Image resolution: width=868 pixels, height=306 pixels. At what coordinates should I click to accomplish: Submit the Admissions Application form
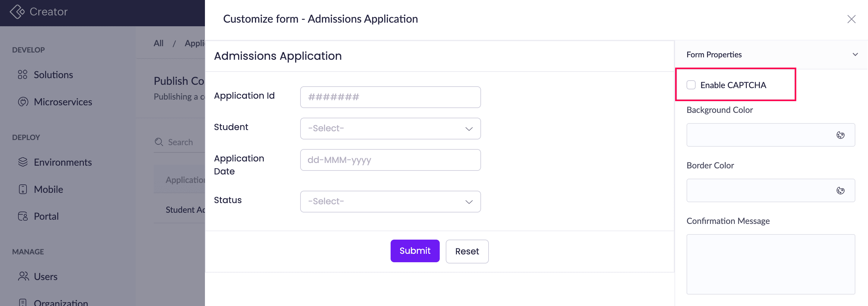click(x=415, y=251)
